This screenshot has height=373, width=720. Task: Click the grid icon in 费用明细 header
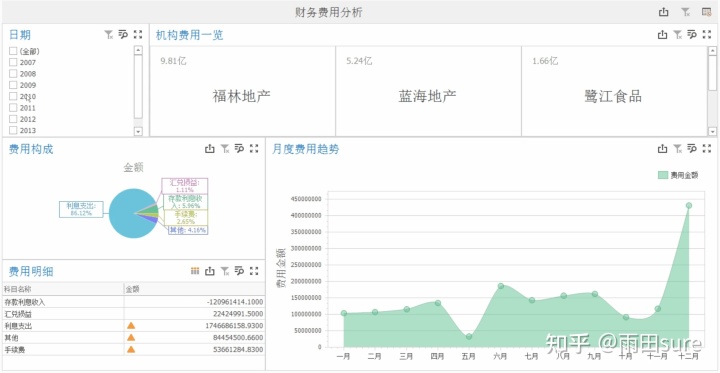click(x=195, y=271)
